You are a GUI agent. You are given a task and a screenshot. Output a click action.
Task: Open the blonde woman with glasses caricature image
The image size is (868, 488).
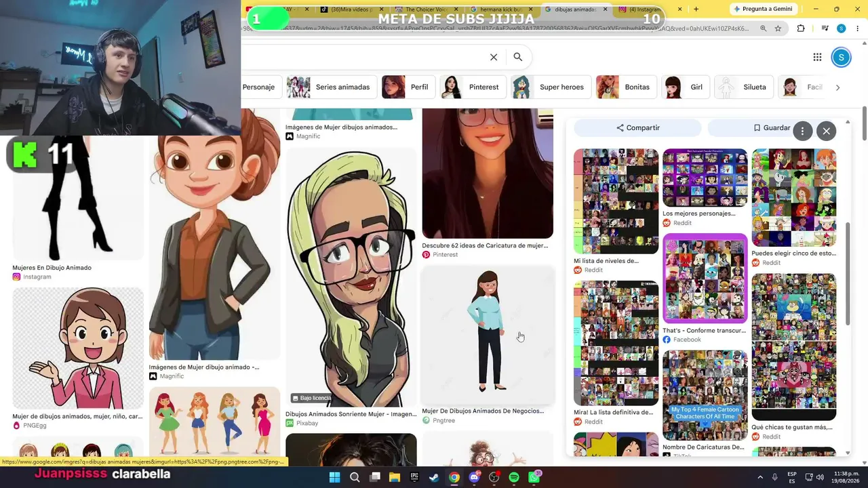(351, 277)
